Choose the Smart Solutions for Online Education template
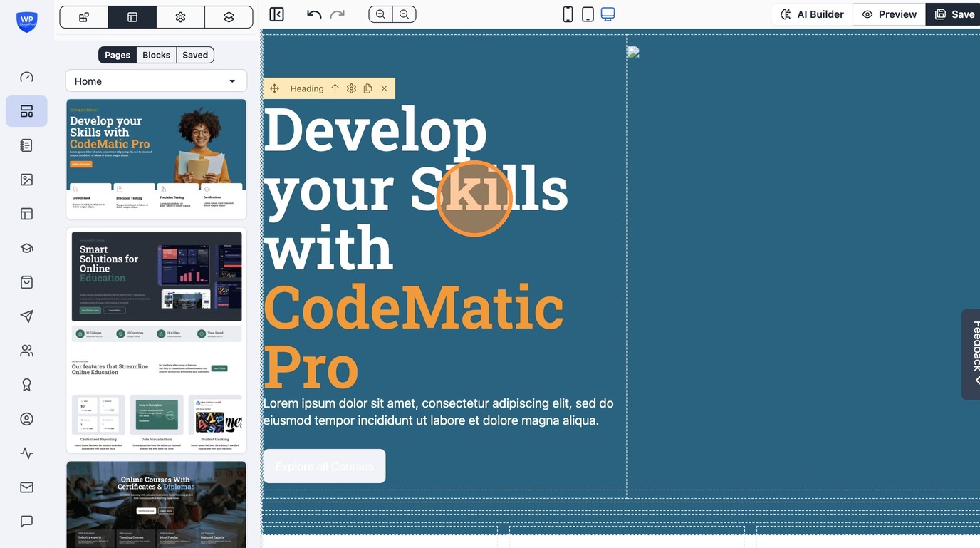The image size is (980, 548). tap(156, 340)
